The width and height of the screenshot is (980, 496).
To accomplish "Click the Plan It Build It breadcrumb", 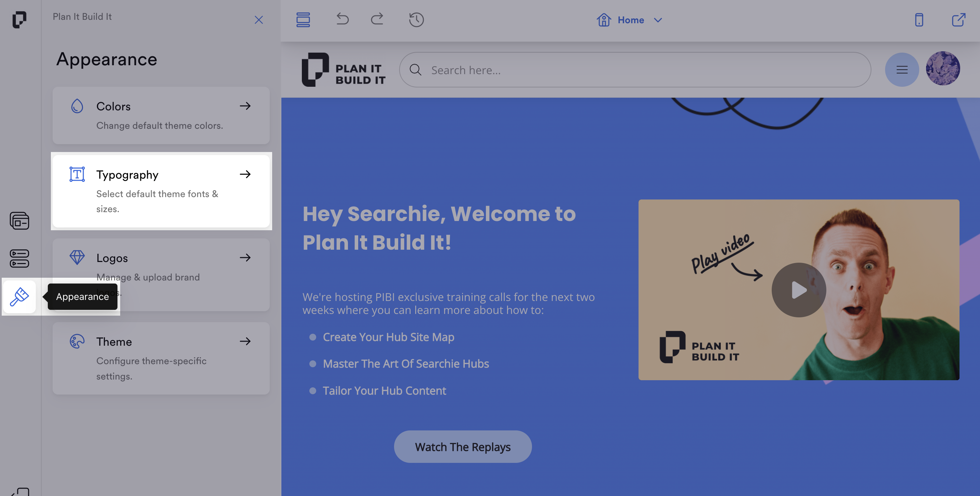I will click(82, 17).
